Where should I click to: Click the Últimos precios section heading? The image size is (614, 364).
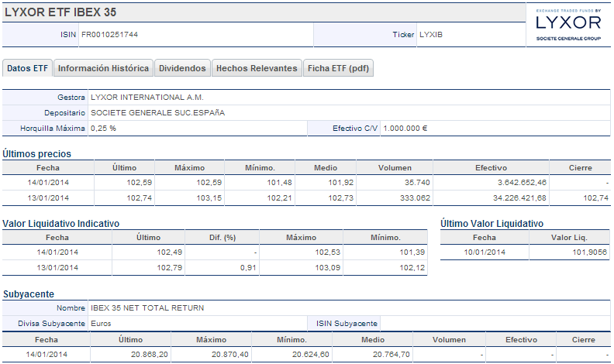[36, 153]
